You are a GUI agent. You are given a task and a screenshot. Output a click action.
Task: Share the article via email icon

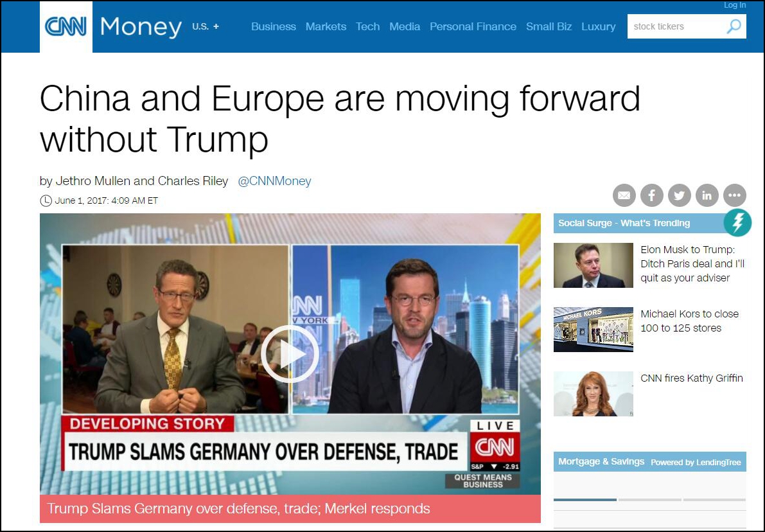[x=624, y=196]
